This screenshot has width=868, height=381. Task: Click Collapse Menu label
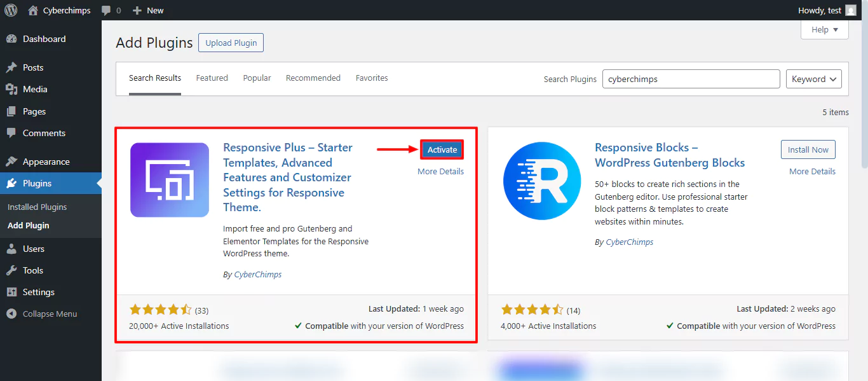click(x=50, y=314)
